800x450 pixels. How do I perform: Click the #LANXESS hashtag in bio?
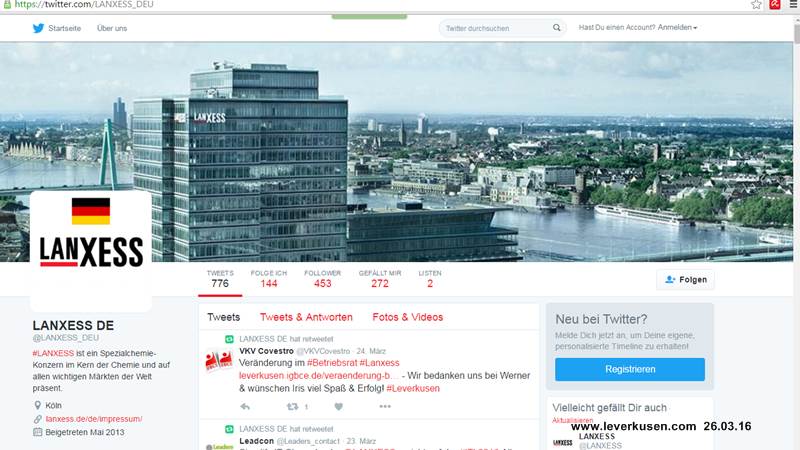coord(53,353)
